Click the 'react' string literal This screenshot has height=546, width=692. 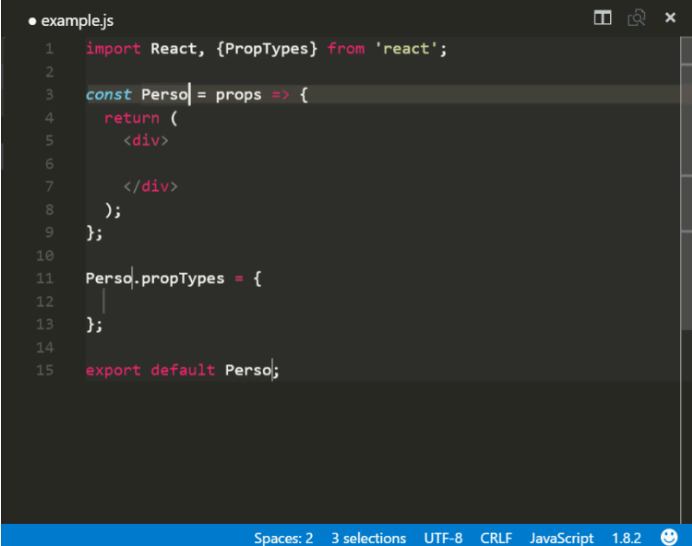pyautogui.click(x=406, y=49)
